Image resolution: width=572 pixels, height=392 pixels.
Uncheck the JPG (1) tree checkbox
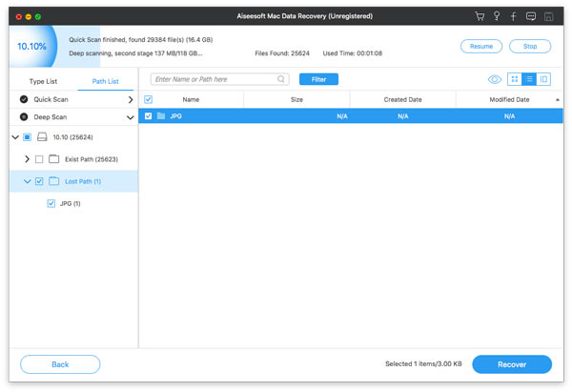click(x=51, y=203)
